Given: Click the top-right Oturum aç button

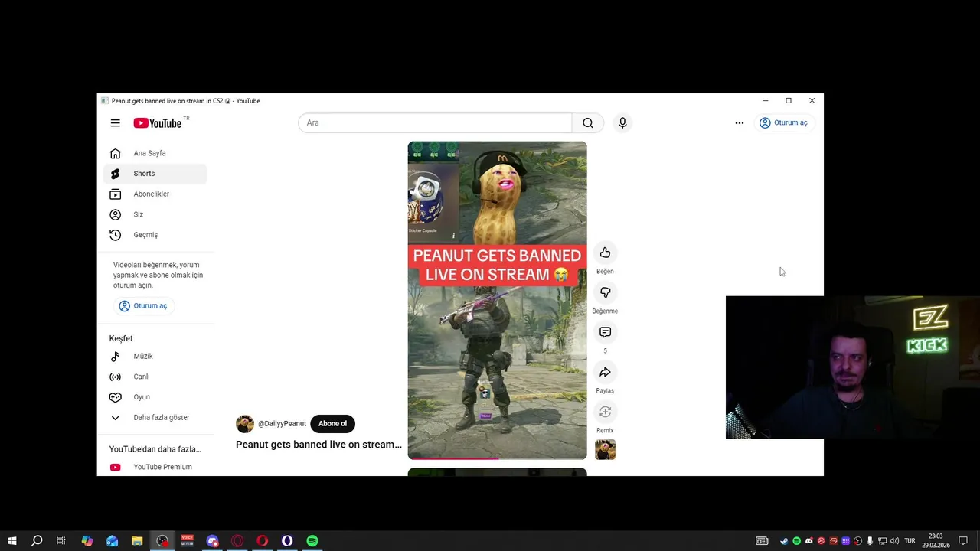Looking at the screenshot, I should click(784, 122).
